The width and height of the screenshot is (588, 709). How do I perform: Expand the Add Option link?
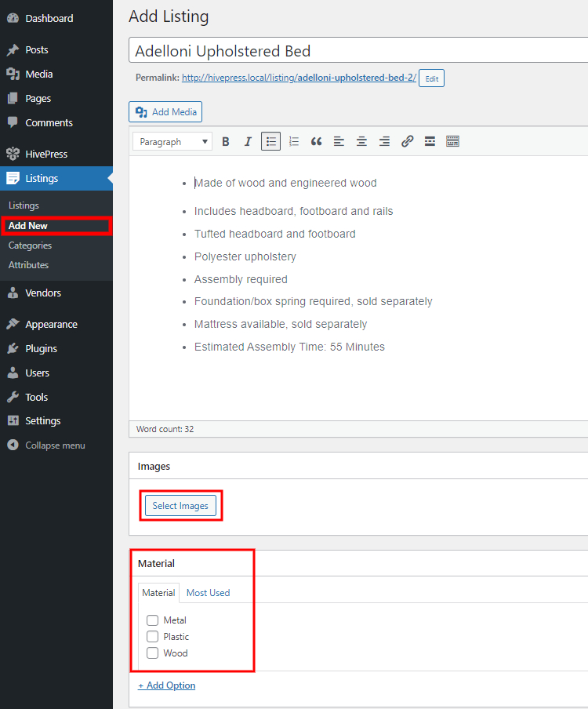[x=167, y=685]
